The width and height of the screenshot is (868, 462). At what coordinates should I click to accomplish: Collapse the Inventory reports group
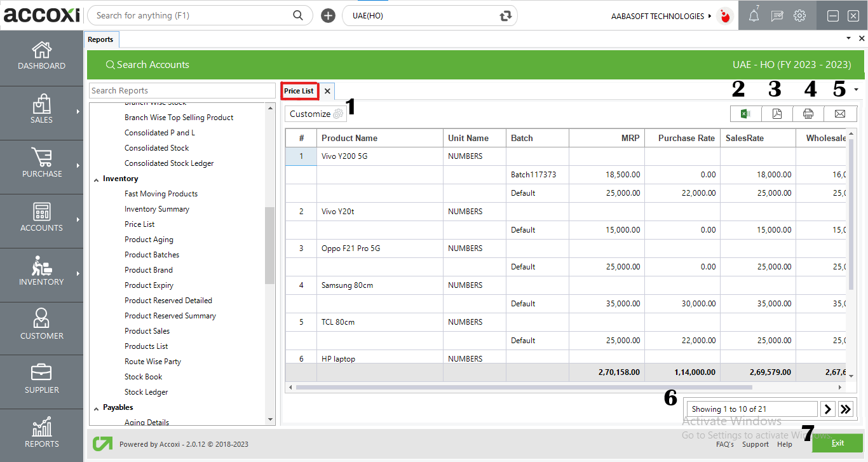(97, 179)
